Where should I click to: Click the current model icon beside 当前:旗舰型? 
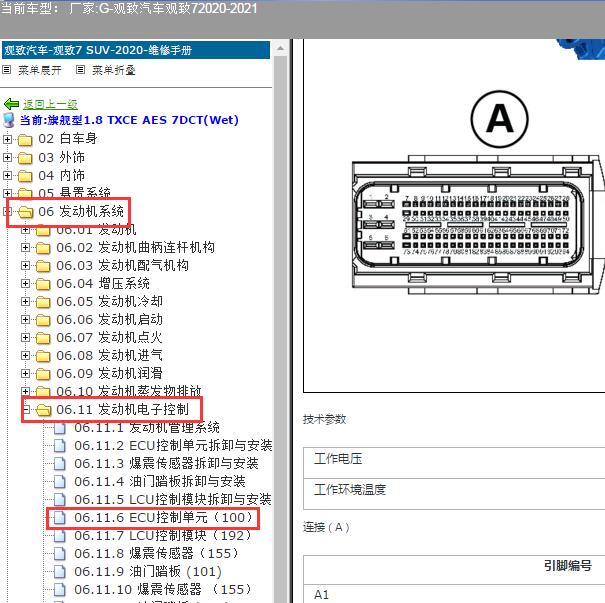(8, 120)
